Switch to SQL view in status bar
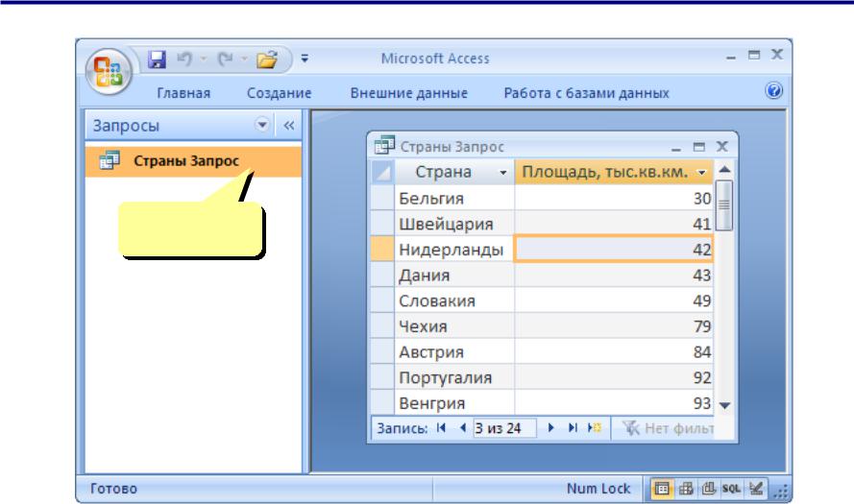854x504 pixels. [x=731, y=489]
